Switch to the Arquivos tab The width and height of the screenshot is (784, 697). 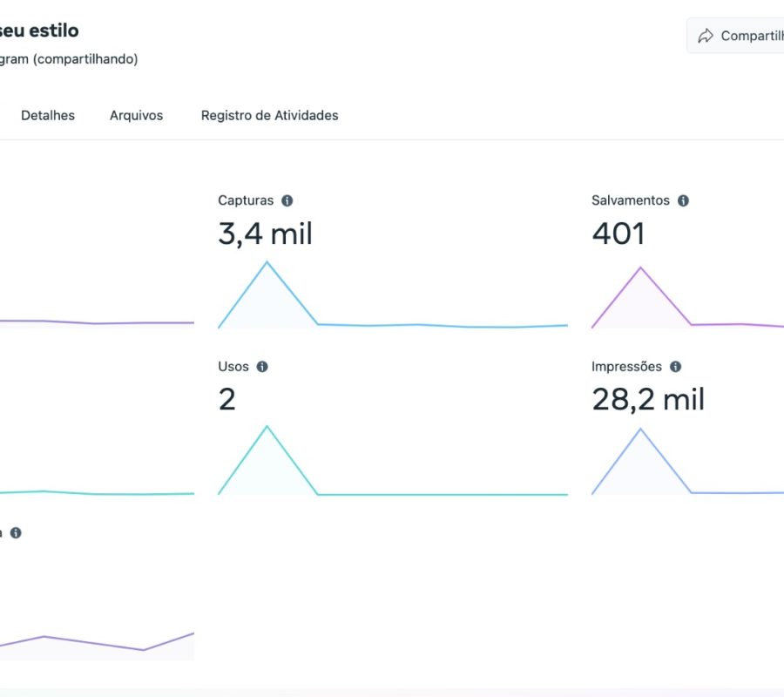click(137, 116)
